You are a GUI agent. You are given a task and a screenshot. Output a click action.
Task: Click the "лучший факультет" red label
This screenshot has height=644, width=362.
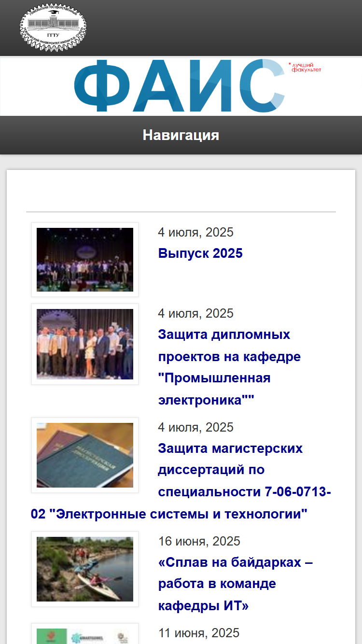[x=306, y=68]
